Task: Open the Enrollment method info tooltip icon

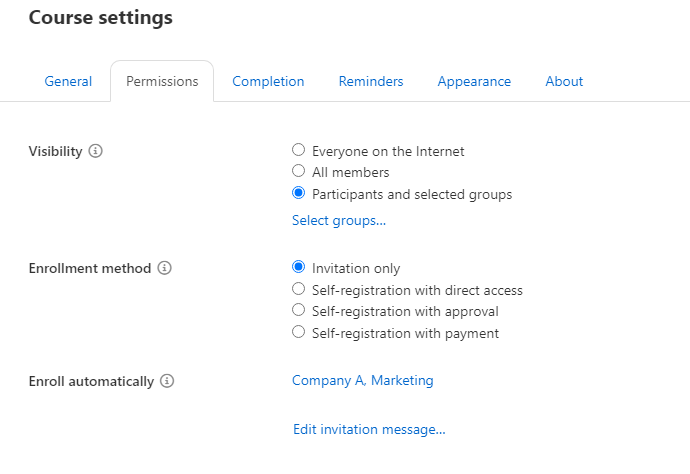Action: pyautogui.click(x=165, y=269)
